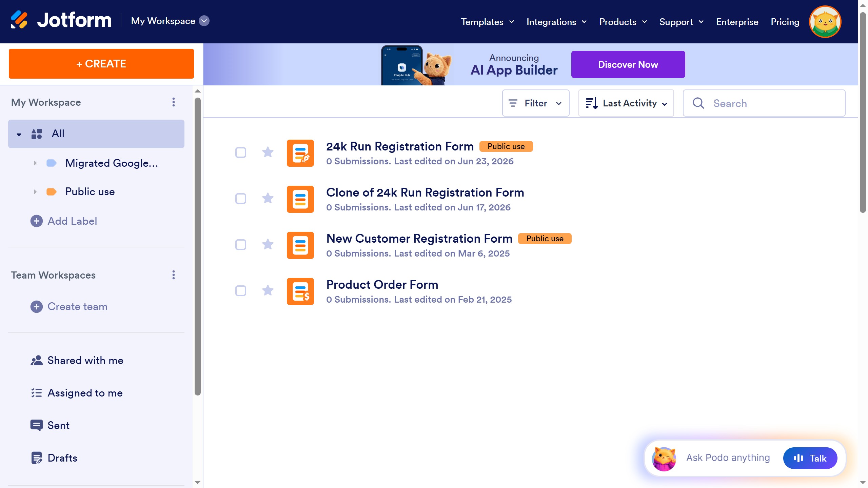Click the search magnifier icon
Viewport: 868px width, 488px height.
tap(698, 103)
